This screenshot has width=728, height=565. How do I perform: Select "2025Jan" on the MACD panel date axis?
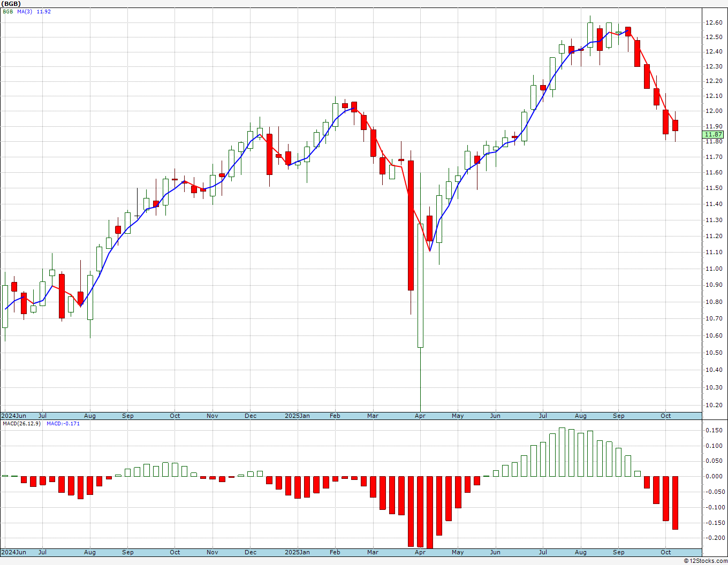(x=297, y=552)
